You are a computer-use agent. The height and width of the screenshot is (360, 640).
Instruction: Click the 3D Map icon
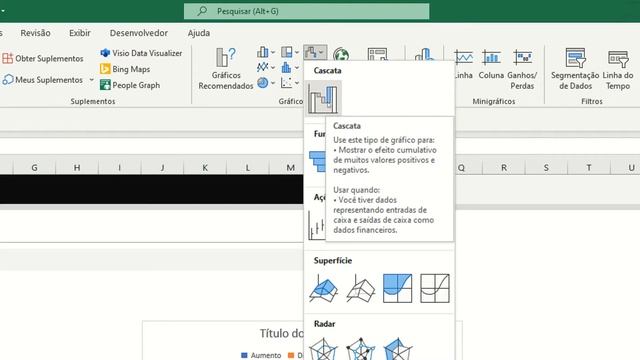[x=424, y=54]
